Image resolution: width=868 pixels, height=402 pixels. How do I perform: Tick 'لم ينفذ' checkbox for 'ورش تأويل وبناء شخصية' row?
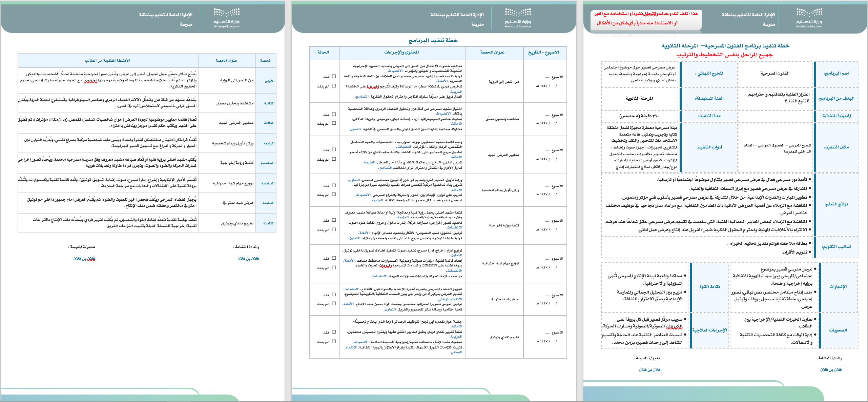point(334,194)
